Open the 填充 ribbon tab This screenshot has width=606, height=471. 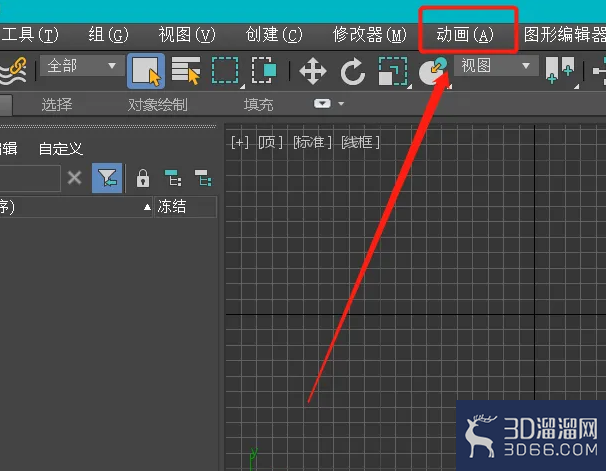pos(259,105)
